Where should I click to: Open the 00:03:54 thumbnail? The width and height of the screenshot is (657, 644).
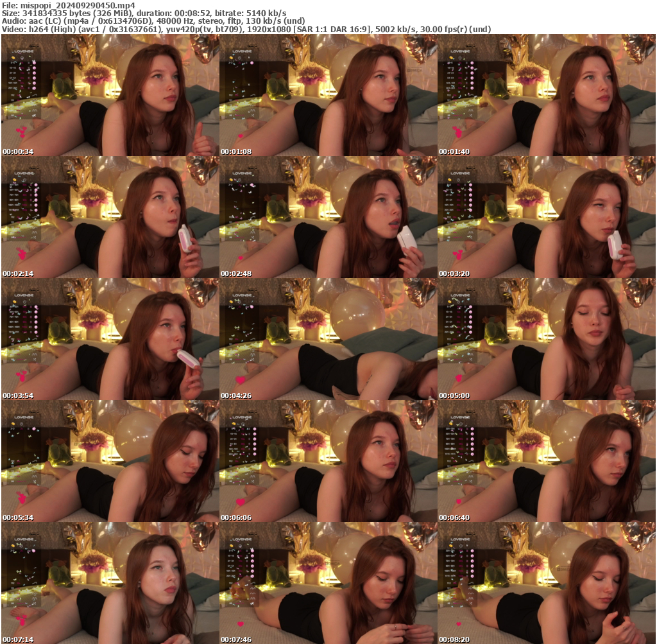click(110, 339)
